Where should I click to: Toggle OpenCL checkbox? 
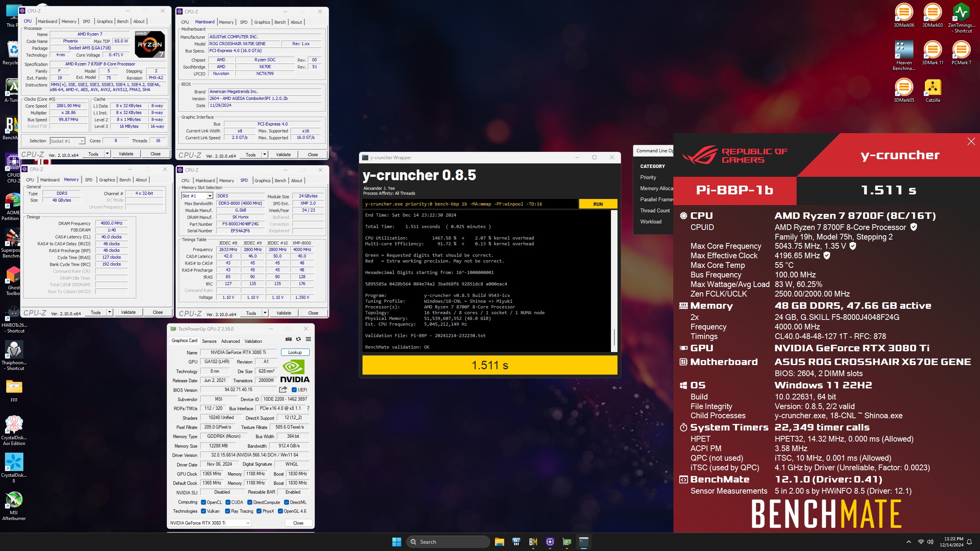(x=204, y=502)
